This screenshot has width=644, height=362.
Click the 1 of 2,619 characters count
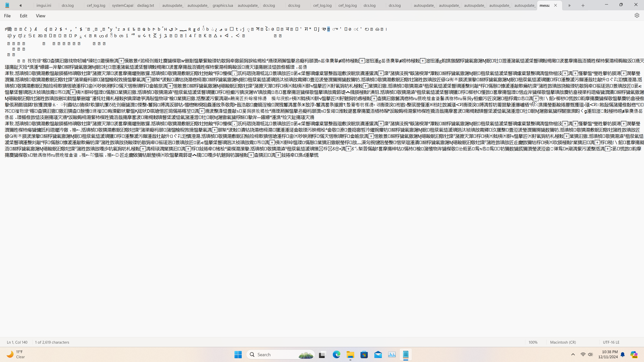pyautogui.click(x=52, y=342)
